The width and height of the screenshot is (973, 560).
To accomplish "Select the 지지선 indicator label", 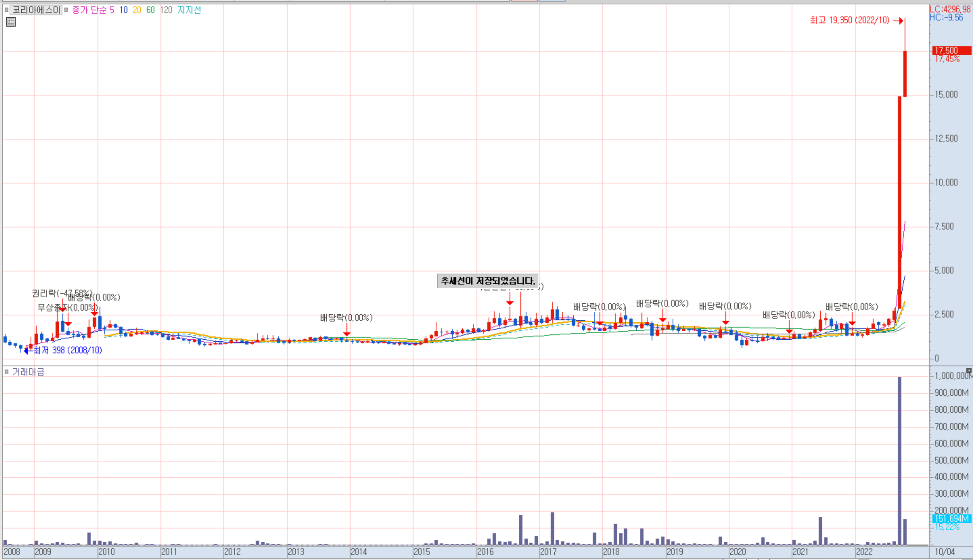I will 189,10.
